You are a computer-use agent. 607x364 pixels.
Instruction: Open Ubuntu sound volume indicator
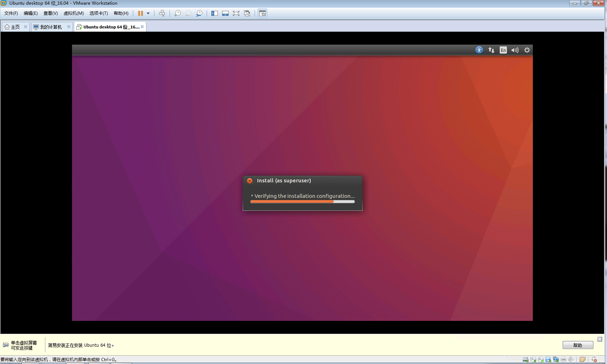(x=515, y=50)
